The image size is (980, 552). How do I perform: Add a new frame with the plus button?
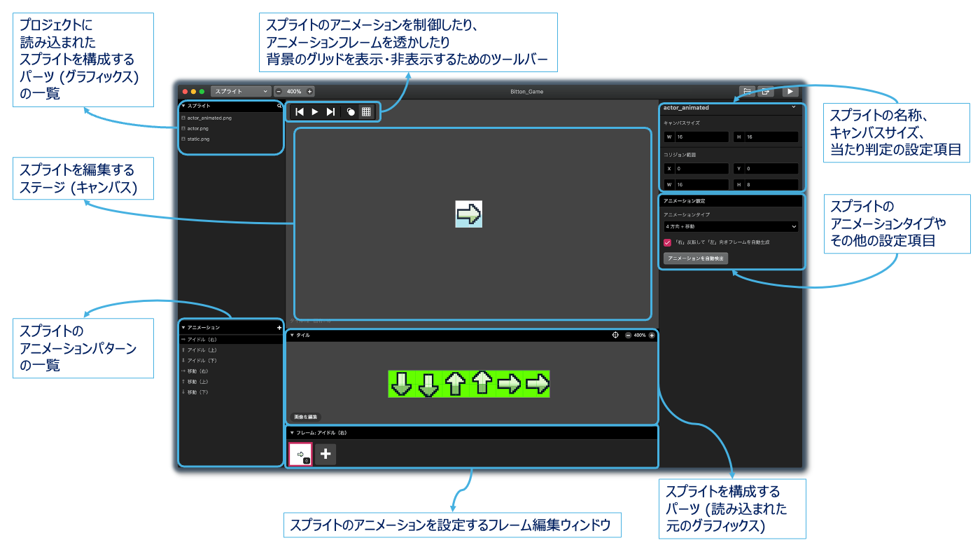click(325, 454)
